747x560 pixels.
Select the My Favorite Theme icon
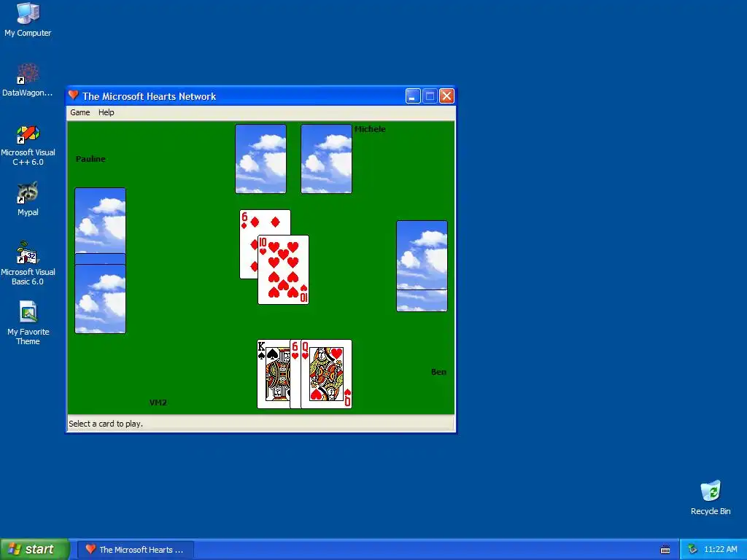coord(28,323)
